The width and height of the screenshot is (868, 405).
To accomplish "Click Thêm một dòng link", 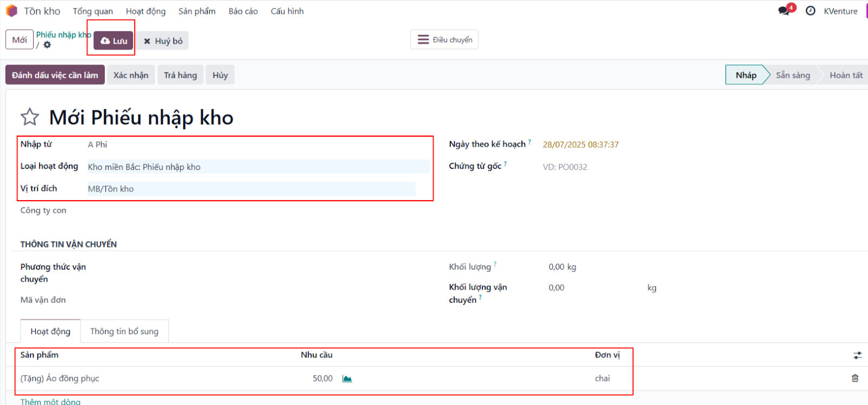I will [50, 401].
